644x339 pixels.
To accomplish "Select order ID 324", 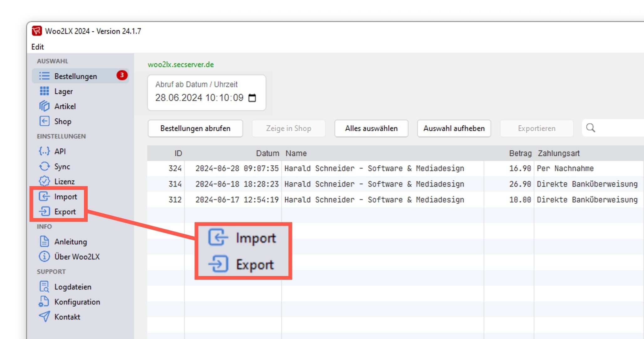I will pos(175,168).
